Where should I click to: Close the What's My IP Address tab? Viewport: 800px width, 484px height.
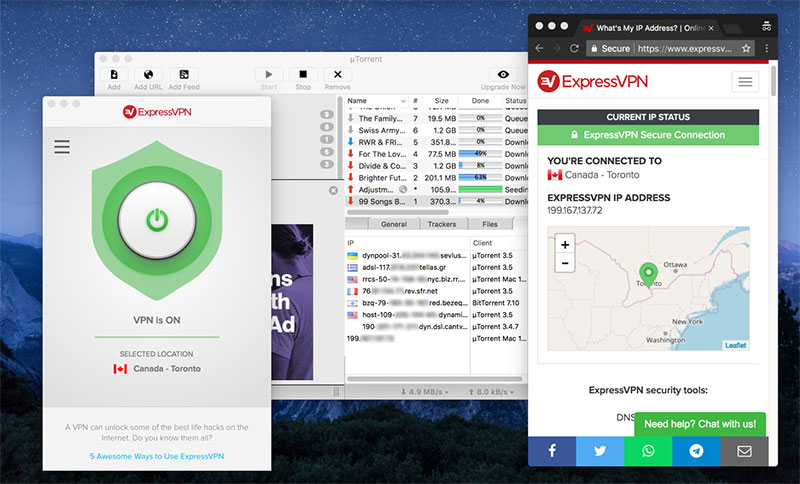(x=711, y=28)
